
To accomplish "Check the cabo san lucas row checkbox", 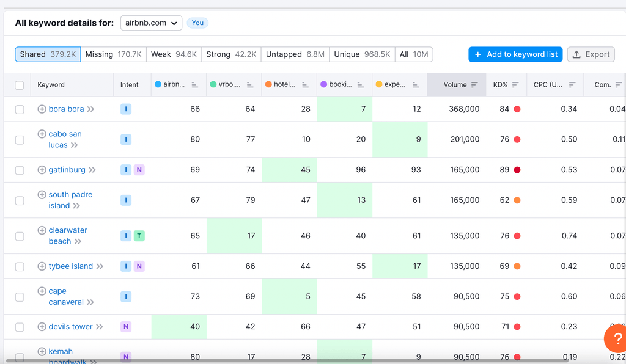I will click(19, 140).
